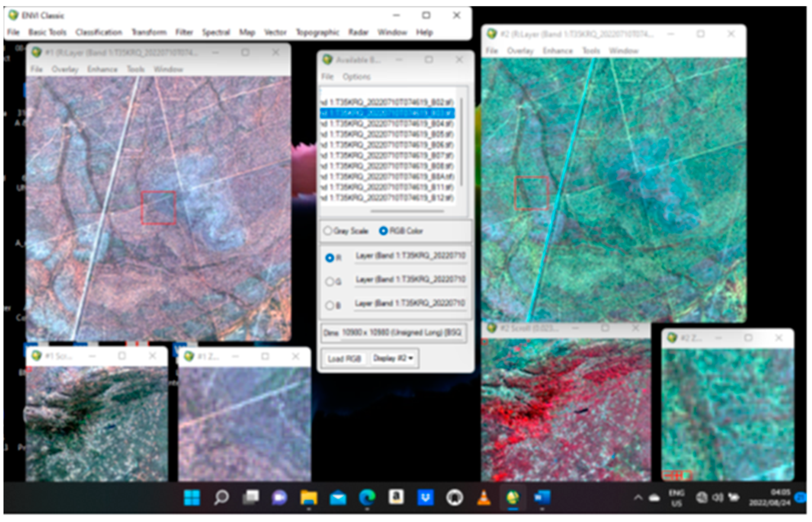This screenshot has height=522, width=812.
Task: Open Microsoft Edge from the taskbar
Action: [367, 498]
